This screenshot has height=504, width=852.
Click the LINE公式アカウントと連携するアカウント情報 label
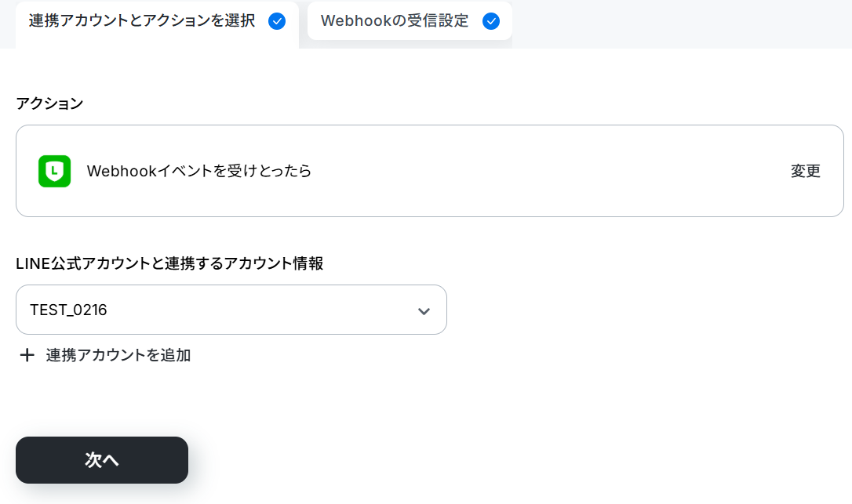coord(169,263)
